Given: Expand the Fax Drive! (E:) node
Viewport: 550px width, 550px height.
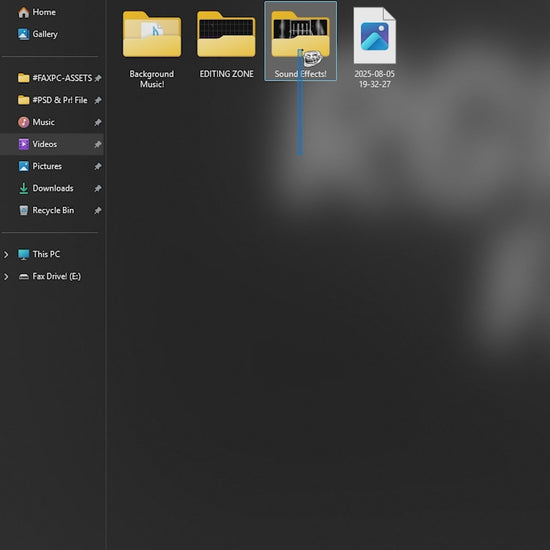Looking at the screenshot, I should click(x=6, y=276).
